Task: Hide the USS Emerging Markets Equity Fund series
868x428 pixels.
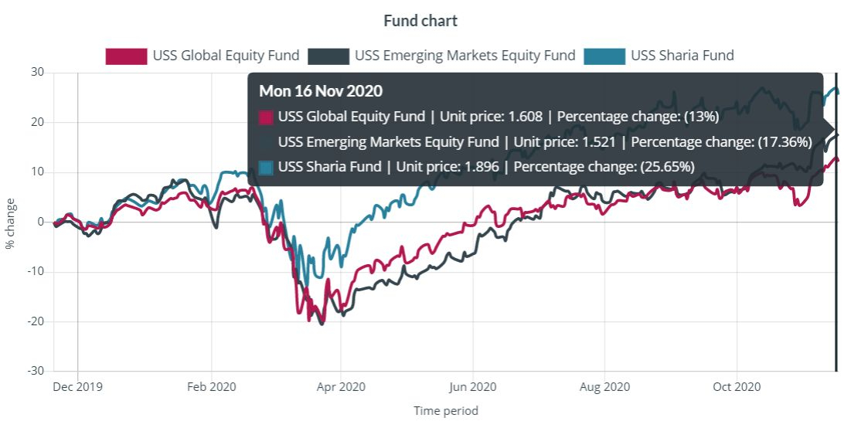Action: click(x=465, y=56)
